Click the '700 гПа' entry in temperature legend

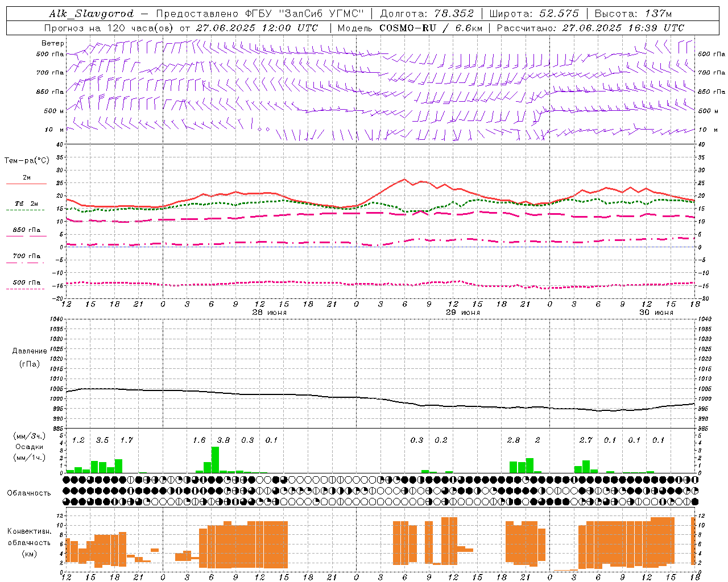pos(27,256)
